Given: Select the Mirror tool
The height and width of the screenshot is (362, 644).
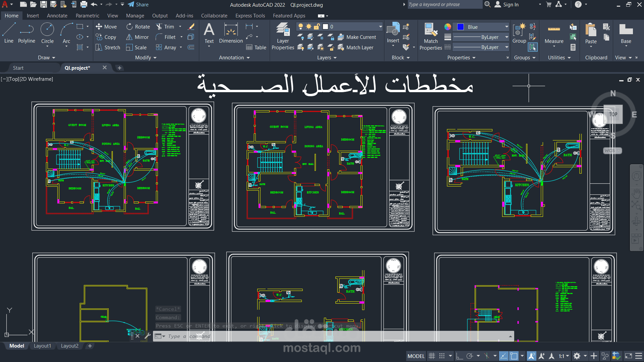Looking at the screenshot, I should (137, 37).
